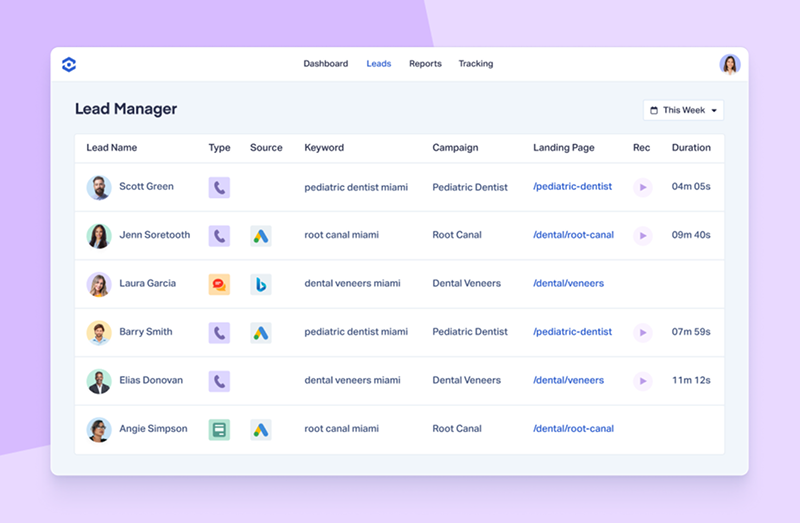The image size is (800, 523).
Task: Click Angie Simpson's avatar photo
Action: coord(99,430)
